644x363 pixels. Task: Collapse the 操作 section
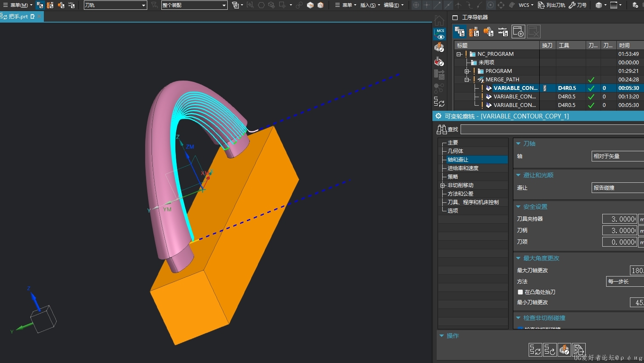click(442, 336)
